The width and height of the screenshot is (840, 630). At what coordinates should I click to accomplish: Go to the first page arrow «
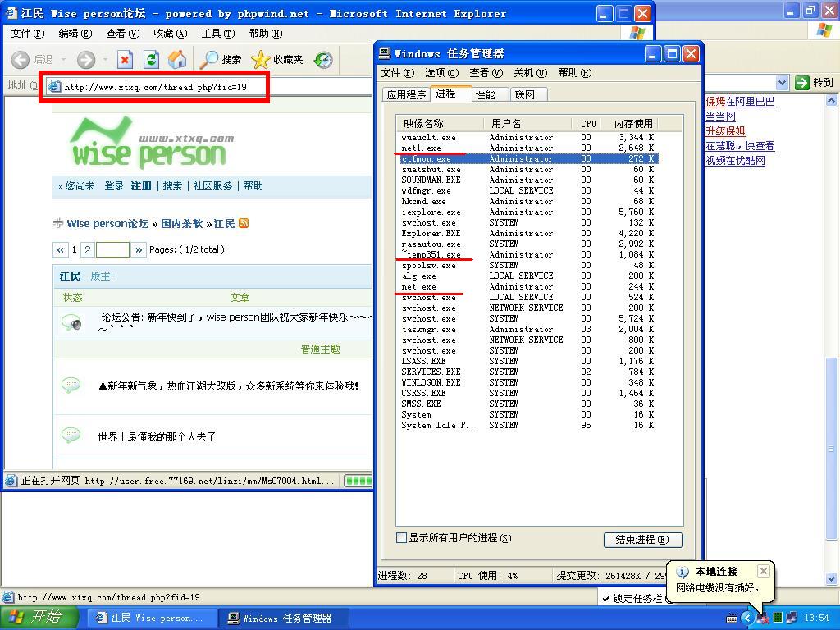[60, 249]
